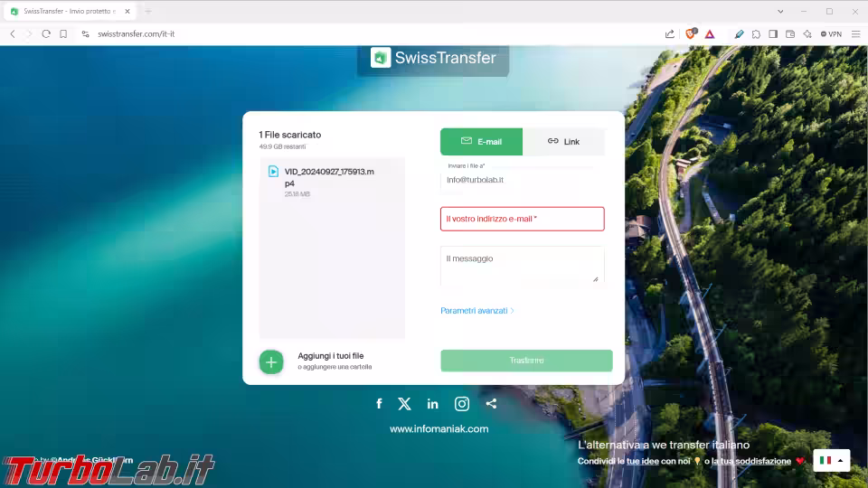The width and height of the screenshot is (868, 488).
Task: Reload the page with refresh icon
Action: (46, 33)
